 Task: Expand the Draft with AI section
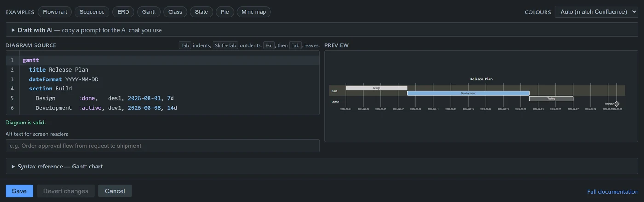click(x=322, y=30)
